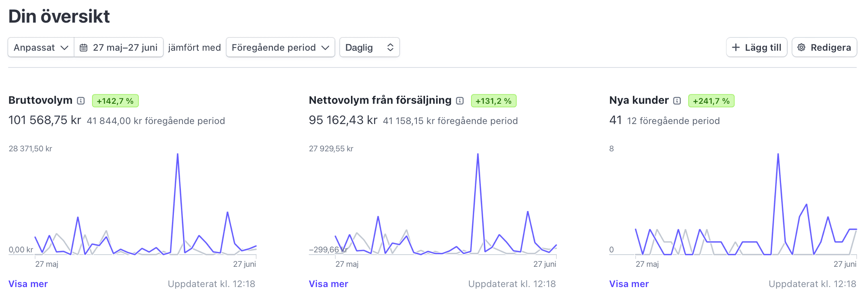The image size is (868, 305).
Task: Click the Bruttovolym heading
Action: 41,100
